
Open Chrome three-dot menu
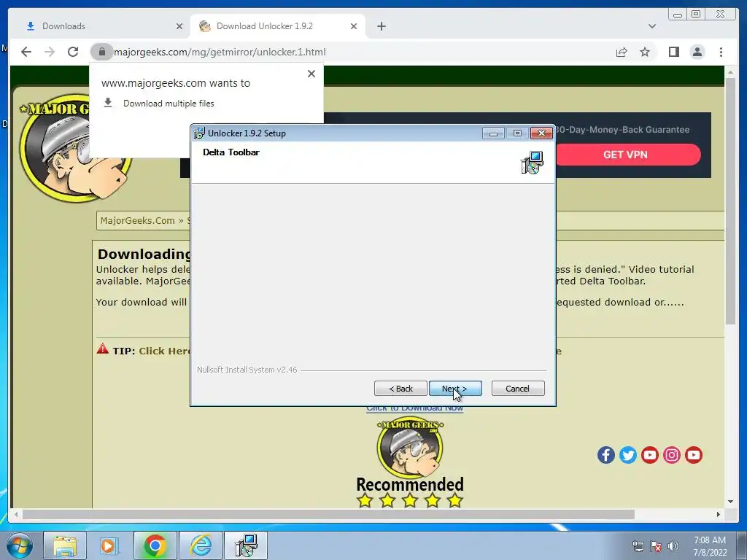tap(721, 52)
